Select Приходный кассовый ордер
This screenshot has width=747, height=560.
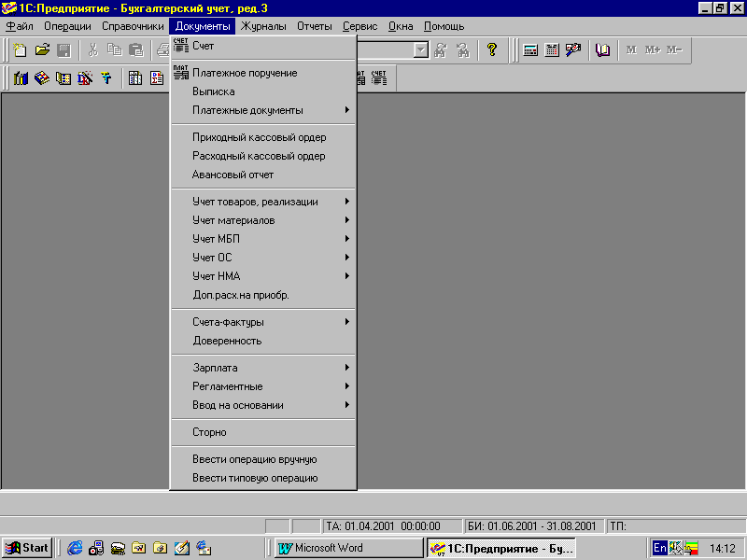pyautogui.click(x=263, y=137)
